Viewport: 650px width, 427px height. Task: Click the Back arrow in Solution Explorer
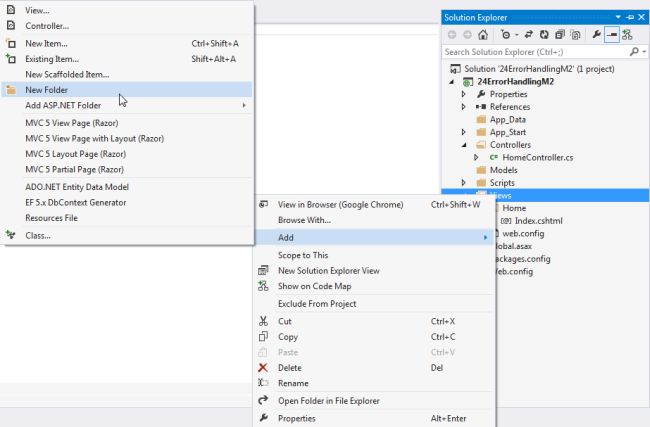point(452,34)
